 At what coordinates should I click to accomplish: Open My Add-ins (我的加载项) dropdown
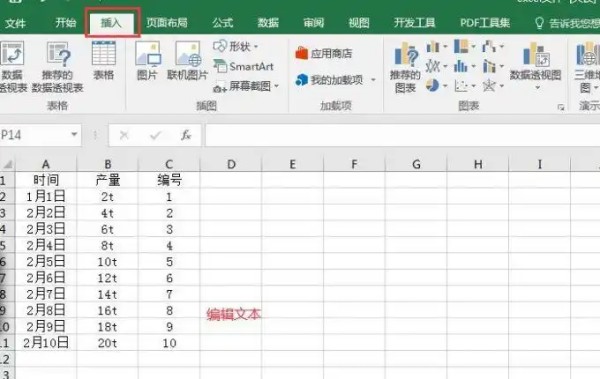pos(373,80)
